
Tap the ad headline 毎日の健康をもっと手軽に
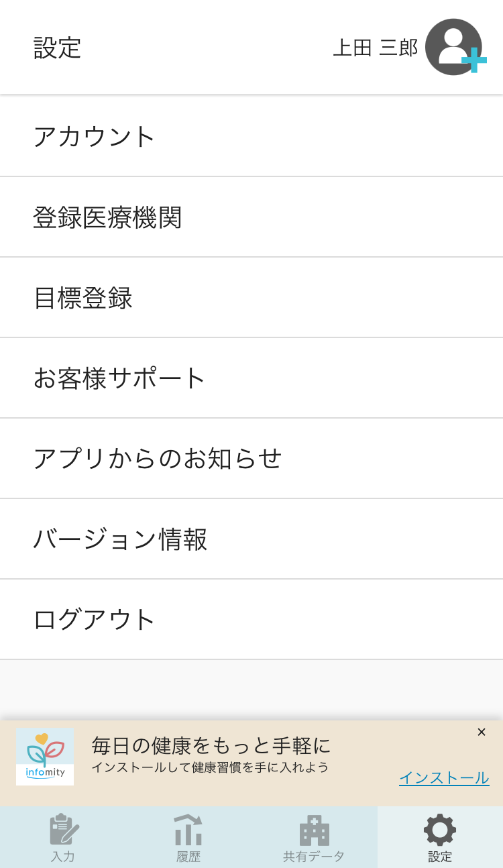point(211,745)
